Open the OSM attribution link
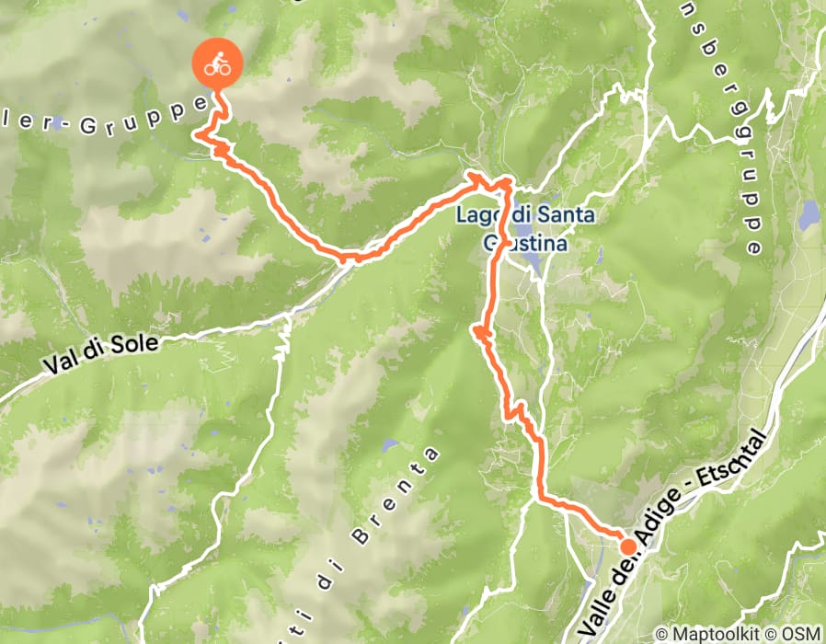The height and width of the screenshot is (644, 826). point(794,634)
